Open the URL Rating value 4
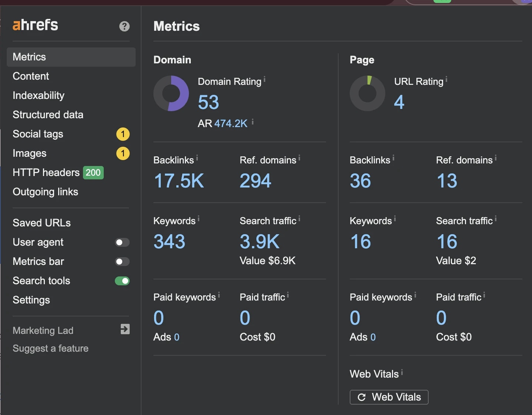The width and height of the screenshot is (532, 415). 399,102
